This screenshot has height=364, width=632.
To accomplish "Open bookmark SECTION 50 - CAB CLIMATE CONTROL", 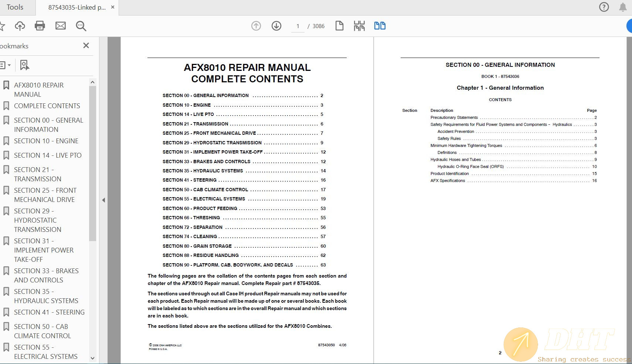I will coord(43,331).
